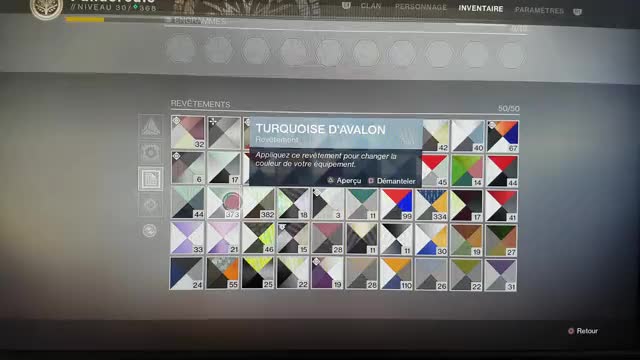Switch to the PERSONNAGE tab
The width and height of the screenshot is (640, 360).
tap(421, 7)
